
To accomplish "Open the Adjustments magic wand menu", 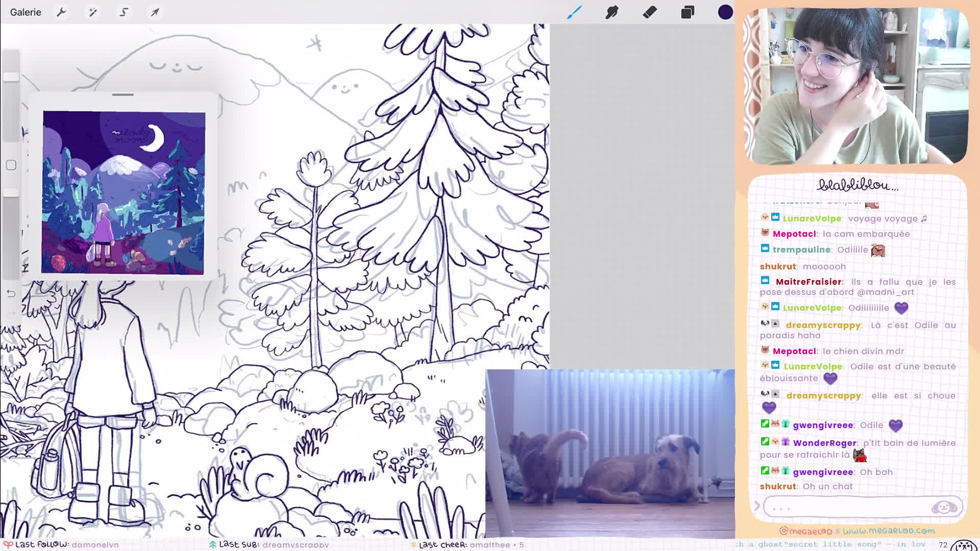I will click(92, 12).
